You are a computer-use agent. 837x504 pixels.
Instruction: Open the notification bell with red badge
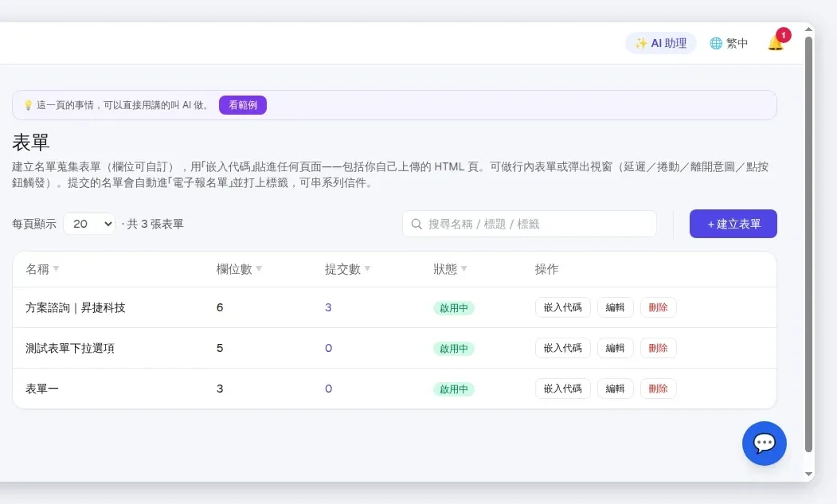click(776, 42)
